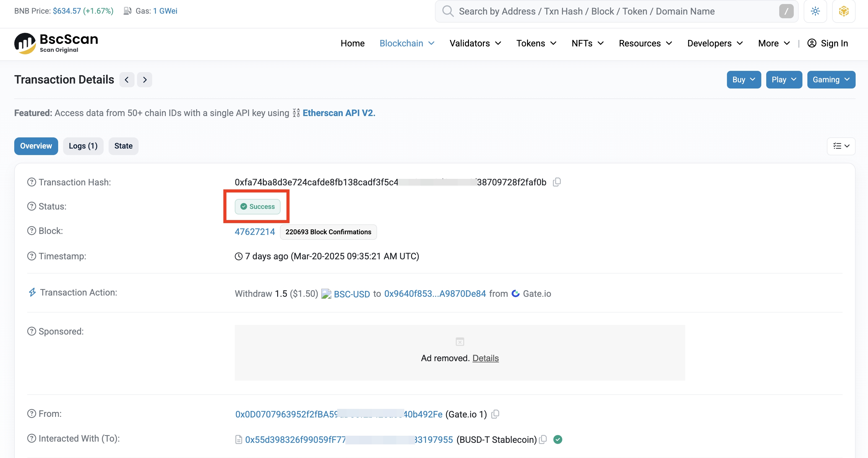Go to previous transaction with left arrow
This screenshot has height=458, width=868.
(127, 80)
